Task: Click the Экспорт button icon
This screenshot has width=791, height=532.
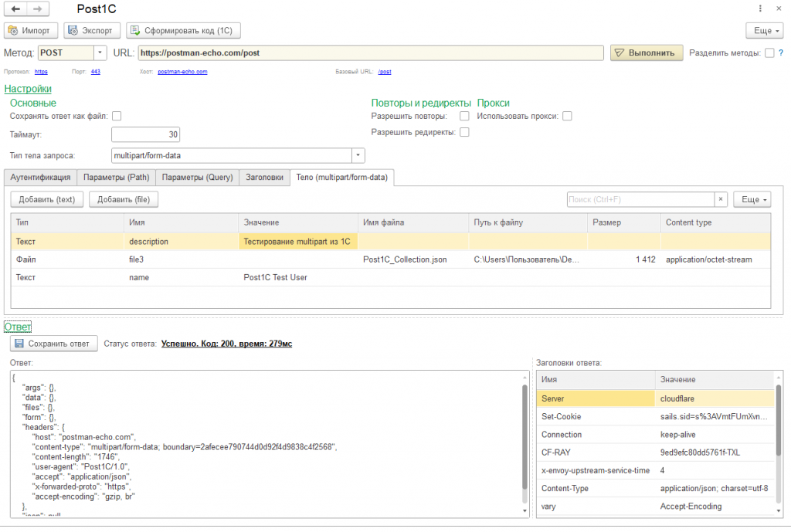Action: 73,31
